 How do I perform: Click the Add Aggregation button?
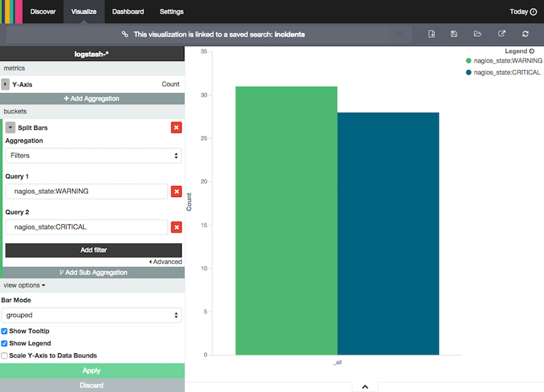tap(92, 99)
